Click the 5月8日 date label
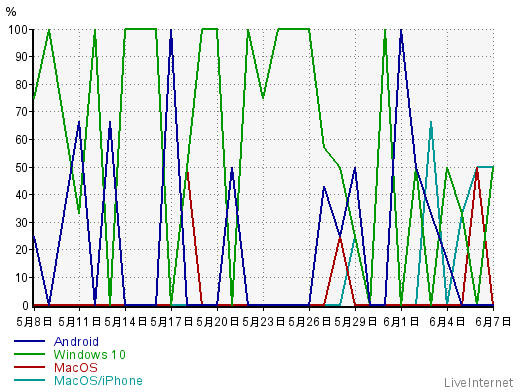 [x=34, y=322]
